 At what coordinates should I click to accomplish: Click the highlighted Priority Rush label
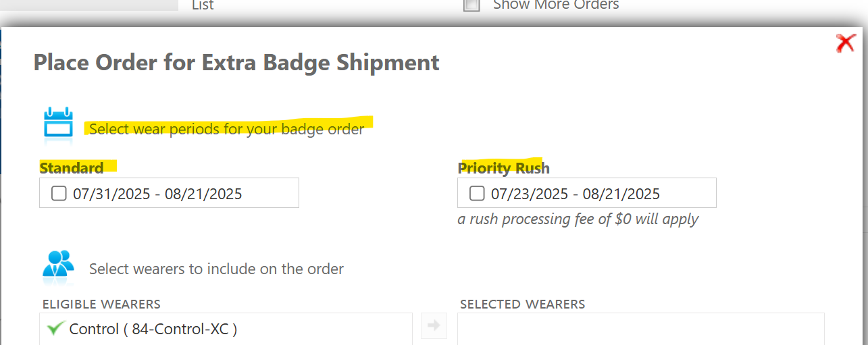[x=504, y=167]
